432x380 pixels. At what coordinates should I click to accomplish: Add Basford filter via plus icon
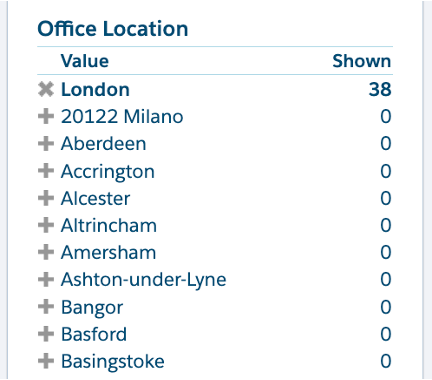click(46, 334)
